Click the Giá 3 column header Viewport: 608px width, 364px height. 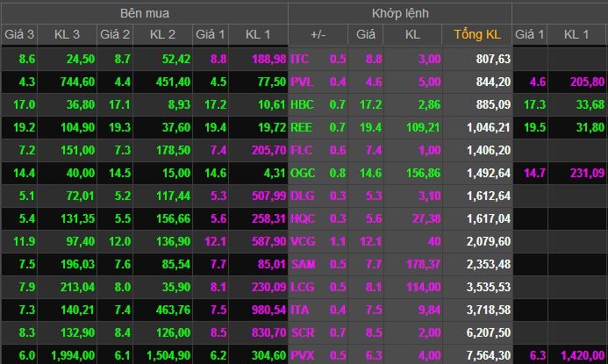coord(19,35)
